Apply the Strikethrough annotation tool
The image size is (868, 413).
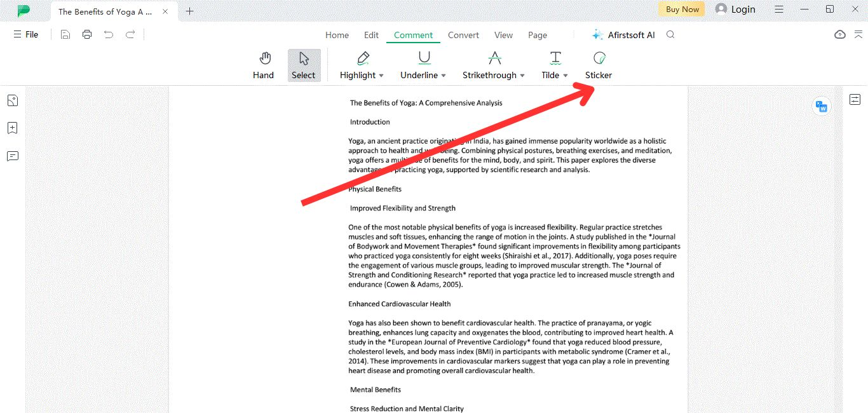[x=490, y=66]
